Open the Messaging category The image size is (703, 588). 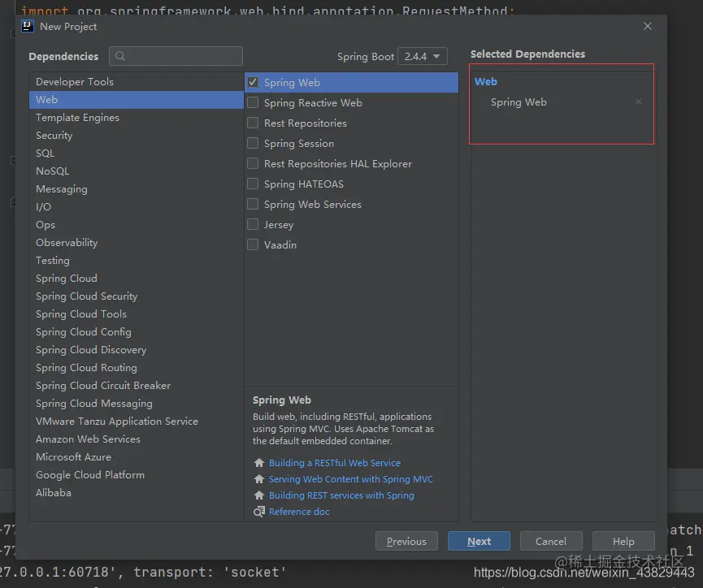click(137, 189)
